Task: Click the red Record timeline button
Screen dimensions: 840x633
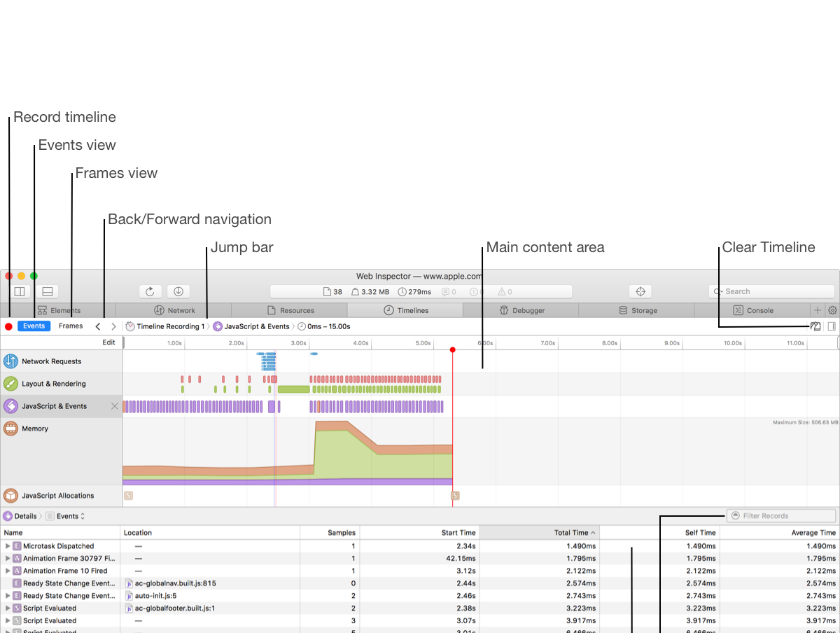Action: point(8,326)
